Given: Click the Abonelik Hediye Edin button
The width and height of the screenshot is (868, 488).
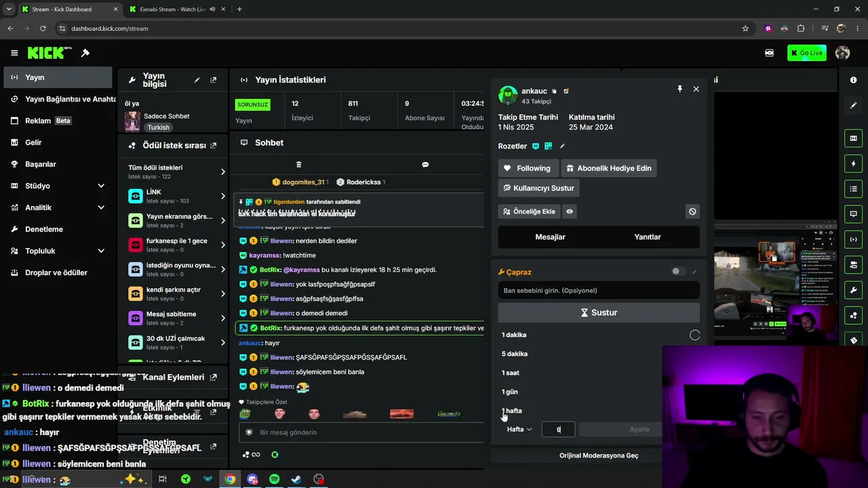Looking at the screenshot, I should 609,168.
